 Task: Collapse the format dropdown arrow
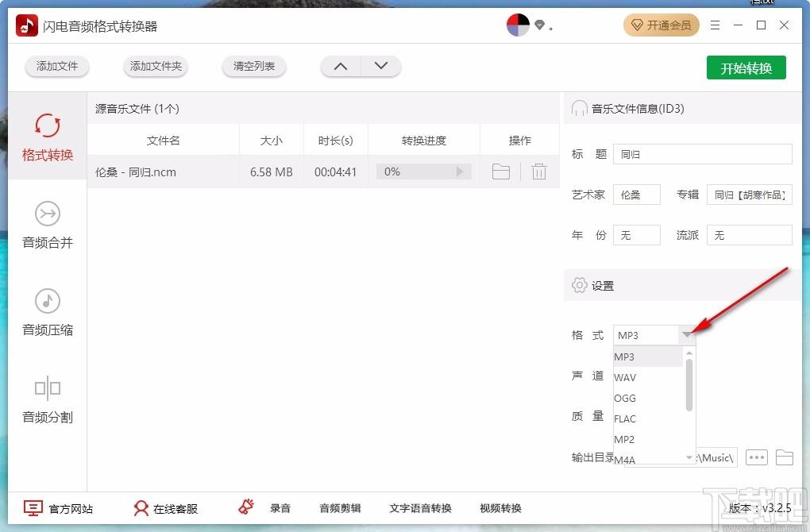[686, 335]
